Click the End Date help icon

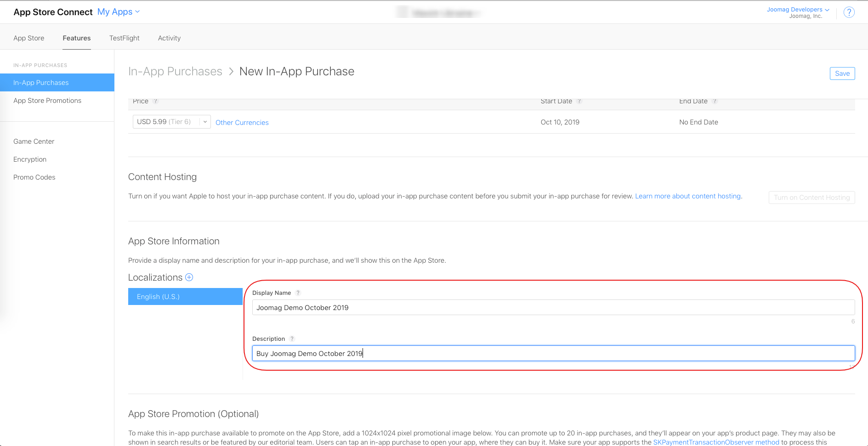click(715, 102)
